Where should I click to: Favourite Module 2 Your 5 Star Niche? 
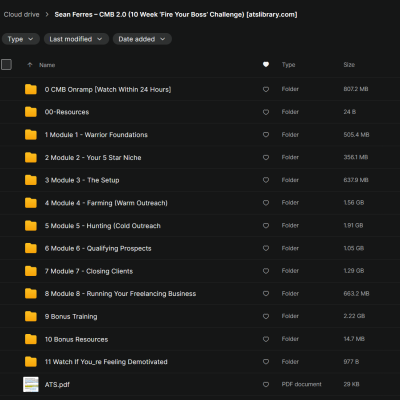point(266,157)
